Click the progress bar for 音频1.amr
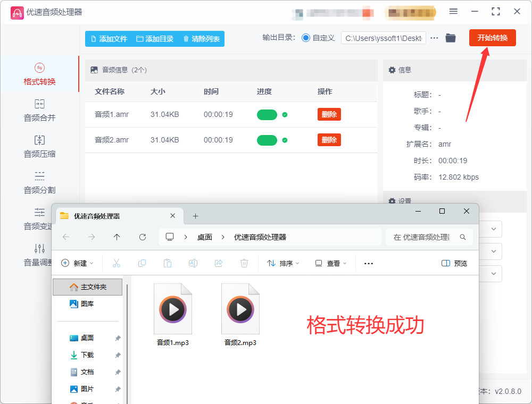 pos(267,115)
